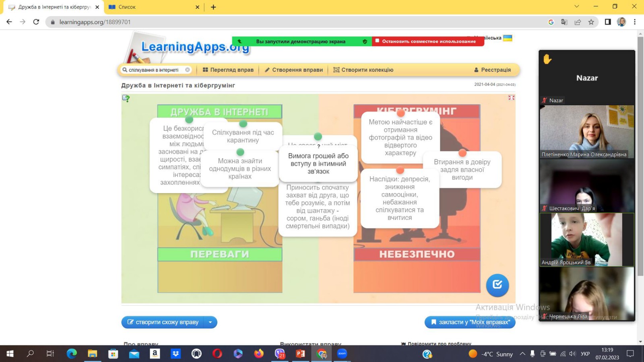Open the tab search chevron in Chrome
Screen dimensions: 644x362
[576, 6]
